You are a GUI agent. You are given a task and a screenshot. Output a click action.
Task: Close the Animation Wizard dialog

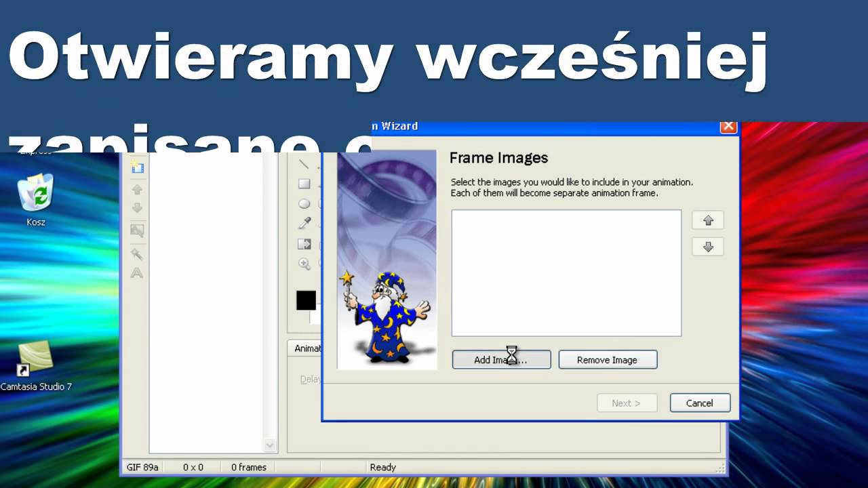(728, 127)
